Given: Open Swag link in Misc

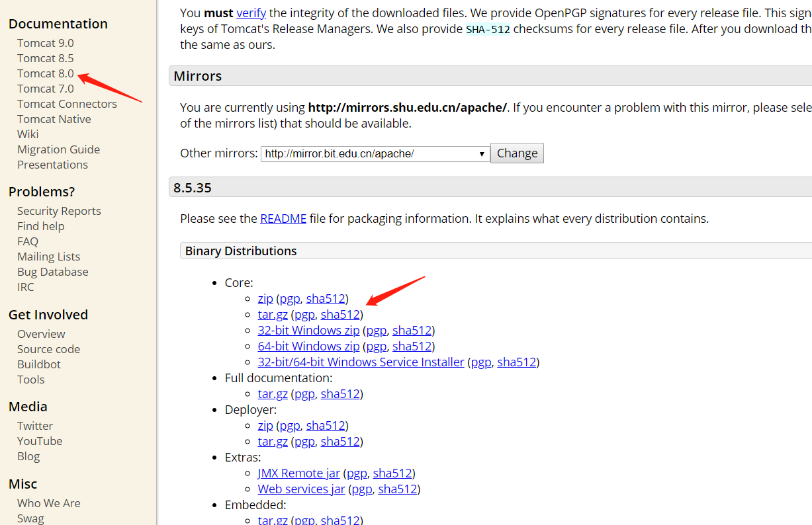Looking at the screenshot, I should click(30, 518).
